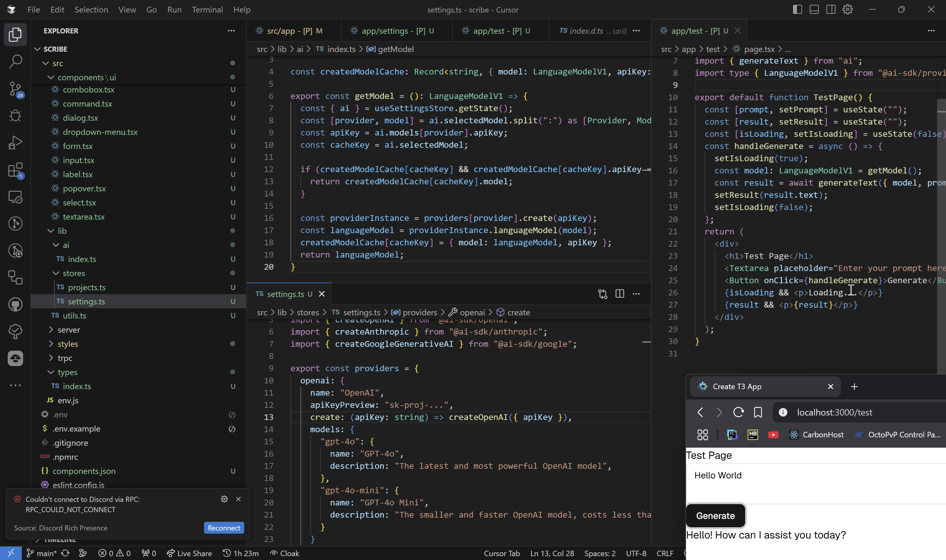This screenshot has width=946, height=560.
Task: Open Remote Explorer in activity bar
Action: coord(15,197)
